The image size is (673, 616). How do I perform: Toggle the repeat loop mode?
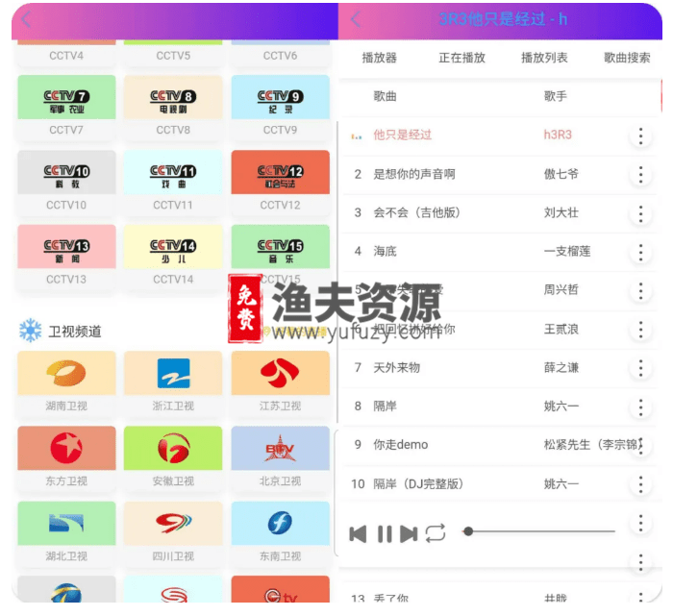[436, 533]
